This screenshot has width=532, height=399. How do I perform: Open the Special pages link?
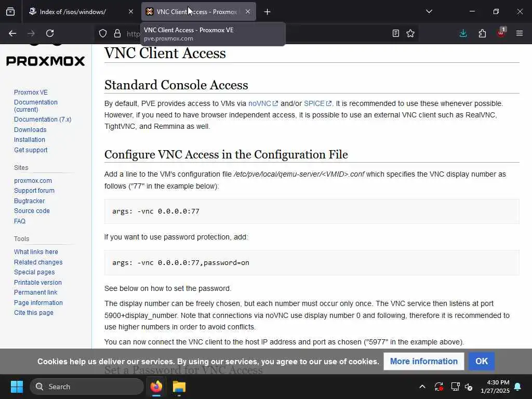point(34,272)
